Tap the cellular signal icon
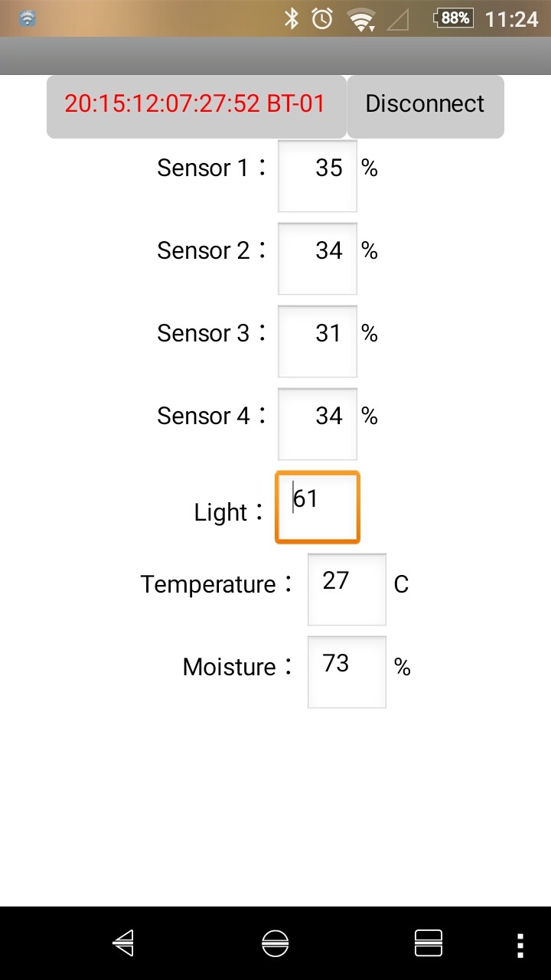Viewport: 551px width, 980px height. (397, 20)
